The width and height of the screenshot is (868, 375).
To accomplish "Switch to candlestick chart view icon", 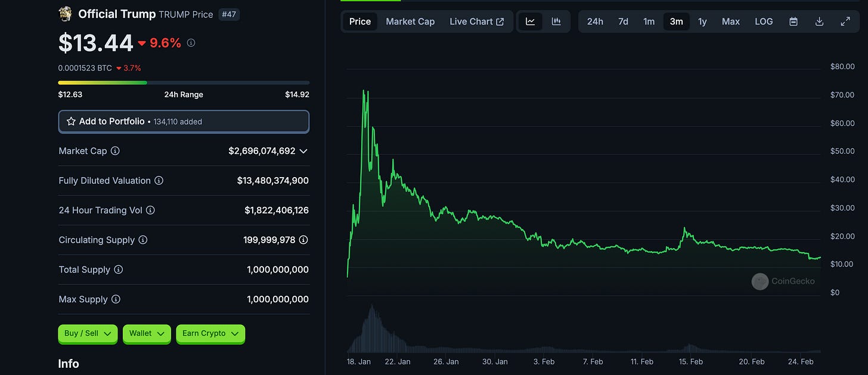I will 556,21.
